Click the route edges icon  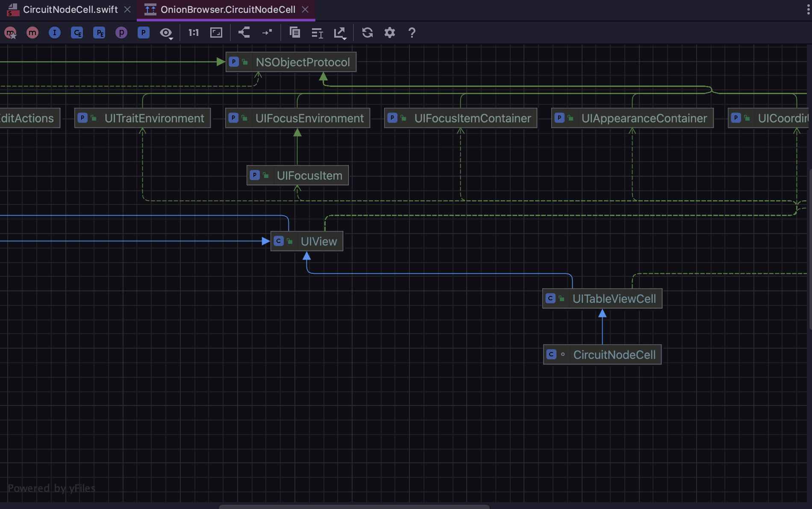(267, 33)
